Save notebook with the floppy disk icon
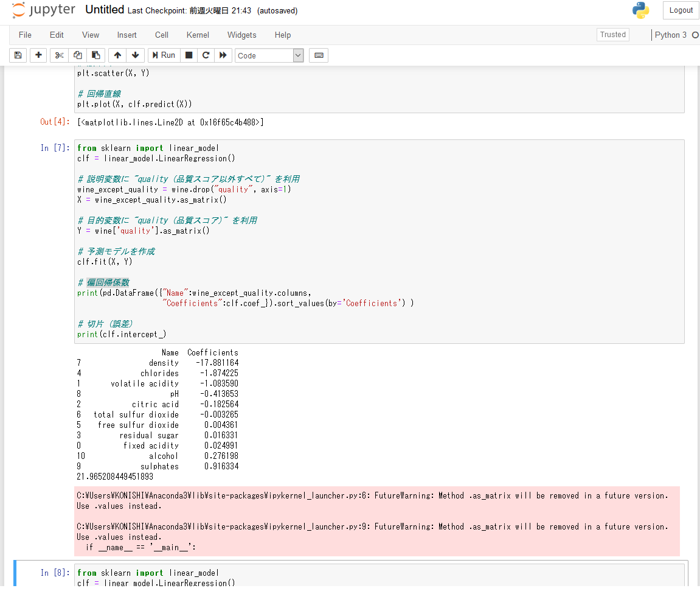Screen dimensions: 700x591 tap(18, 55)
